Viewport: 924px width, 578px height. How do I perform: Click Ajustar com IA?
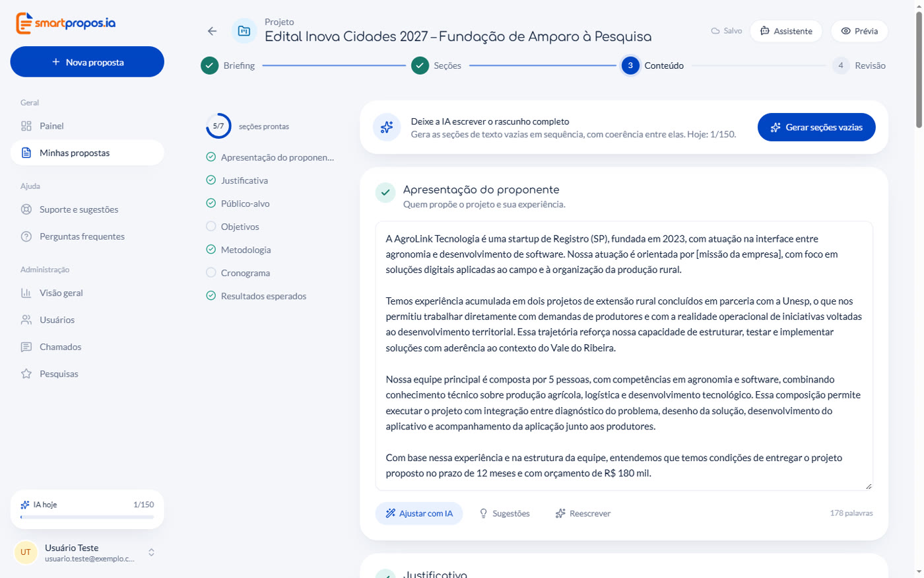tap(419, 513)
